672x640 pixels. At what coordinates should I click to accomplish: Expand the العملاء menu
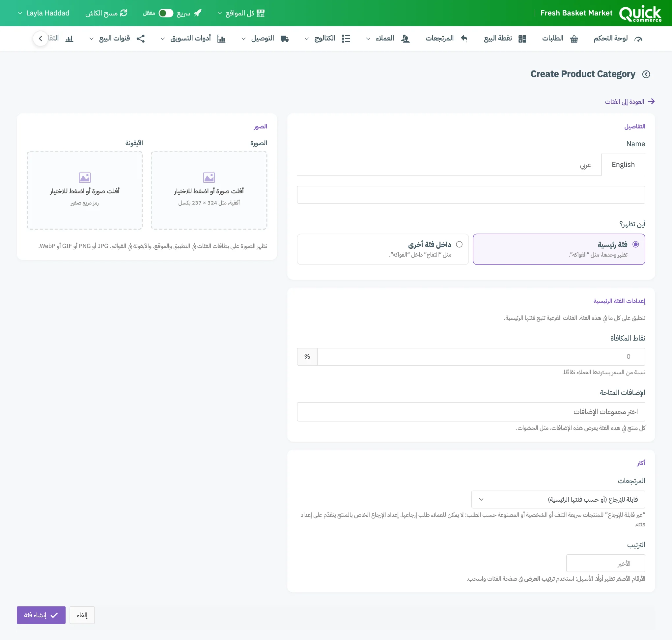point(388,39)
